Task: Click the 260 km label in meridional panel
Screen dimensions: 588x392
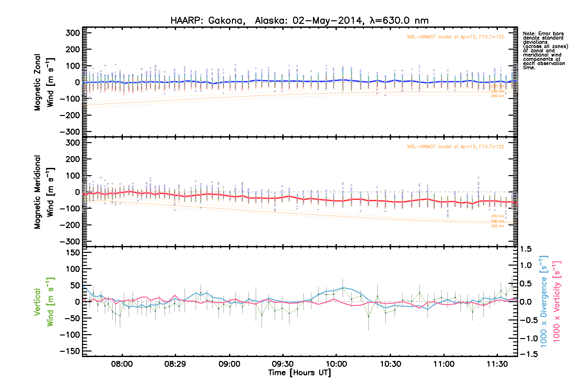Action: pyautogui.click(x=498, y=226)
